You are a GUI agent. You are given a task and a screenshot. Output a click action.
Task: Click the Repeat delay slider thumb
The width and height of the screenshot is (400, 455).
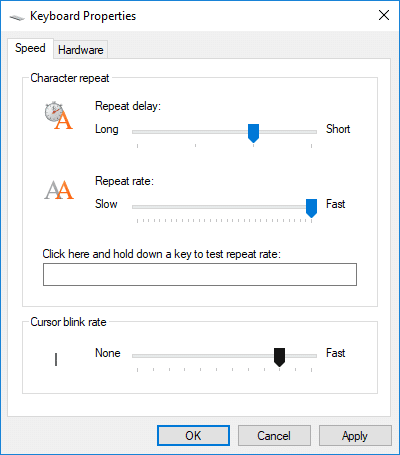pos(253,133)
